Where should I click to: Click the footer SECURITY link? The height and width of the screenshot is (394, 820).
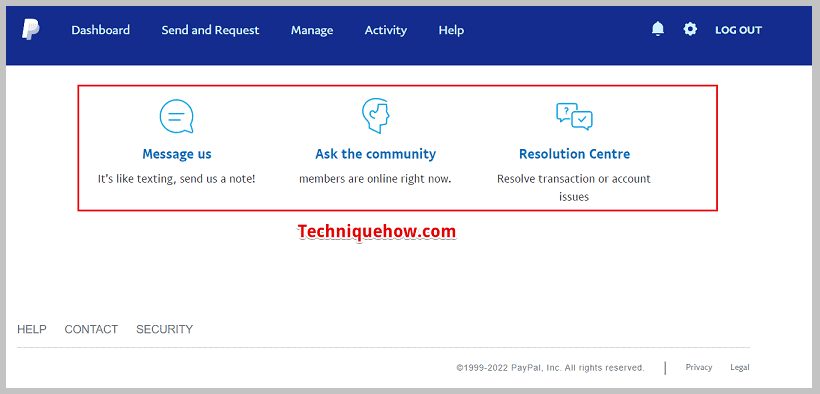click(164, 329)
